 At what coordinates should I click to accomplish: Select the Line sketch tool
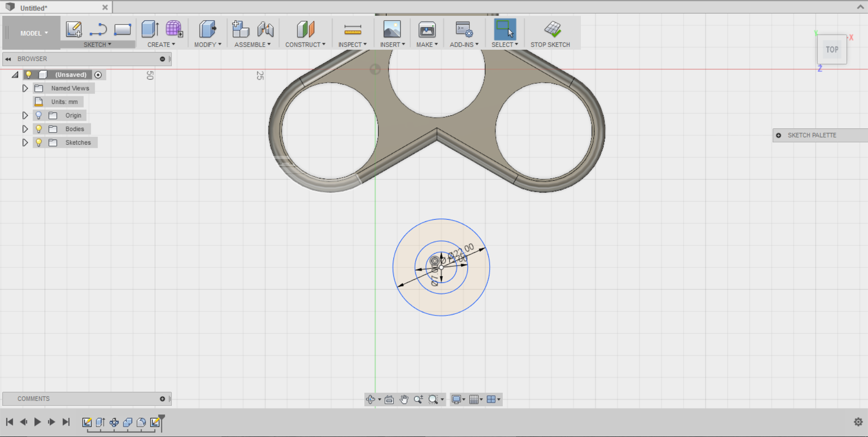point(98,29)
